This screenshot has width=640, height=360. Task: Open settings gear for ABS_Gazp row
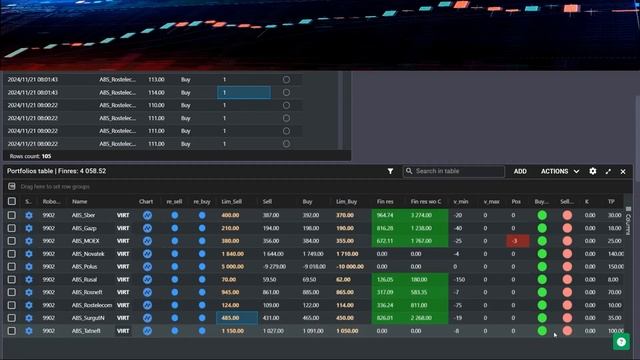pyautogui.click(x=29, y=228)
